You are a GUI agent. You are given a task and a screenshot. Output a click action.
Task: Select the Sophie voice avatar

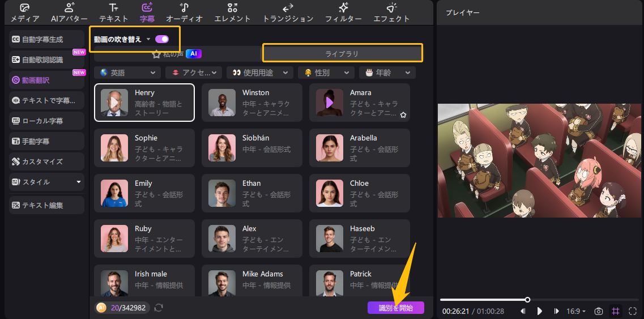pos(114,147)
